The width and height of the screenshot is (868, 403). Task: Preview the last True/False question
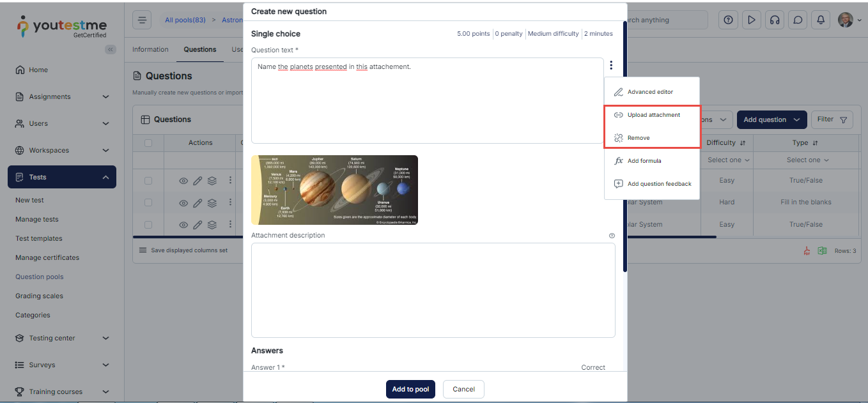click(x=183, y=224)
